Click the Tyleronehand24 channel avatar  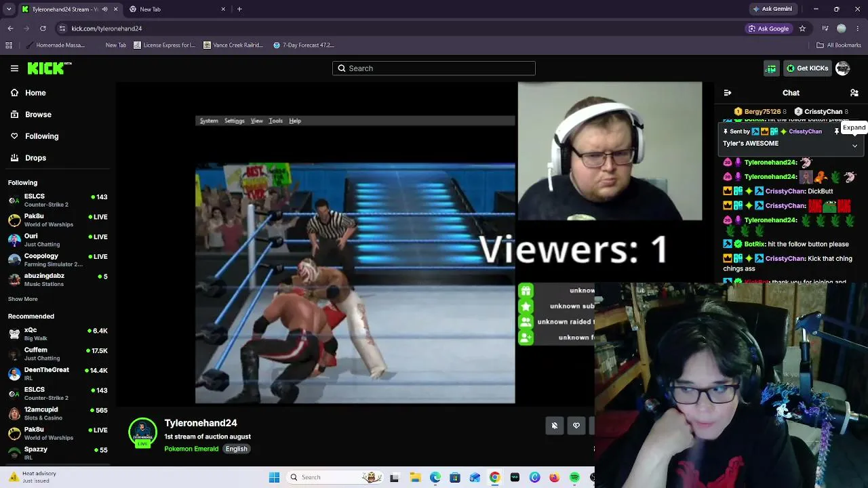pyautogui.click(x=142, y=433)
